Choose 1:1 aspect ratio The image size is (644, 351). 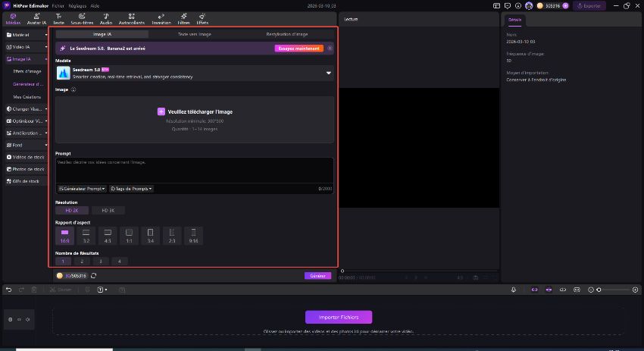click(x=129, y=236)
